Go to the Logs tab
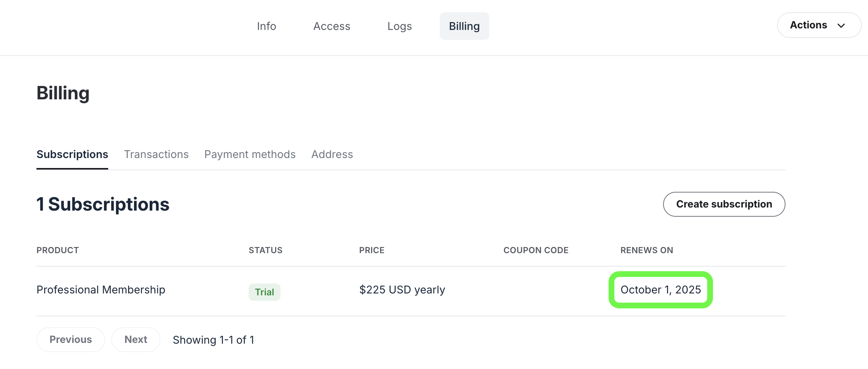This screenshot has width=868, height=369. (x=399, y=26)
